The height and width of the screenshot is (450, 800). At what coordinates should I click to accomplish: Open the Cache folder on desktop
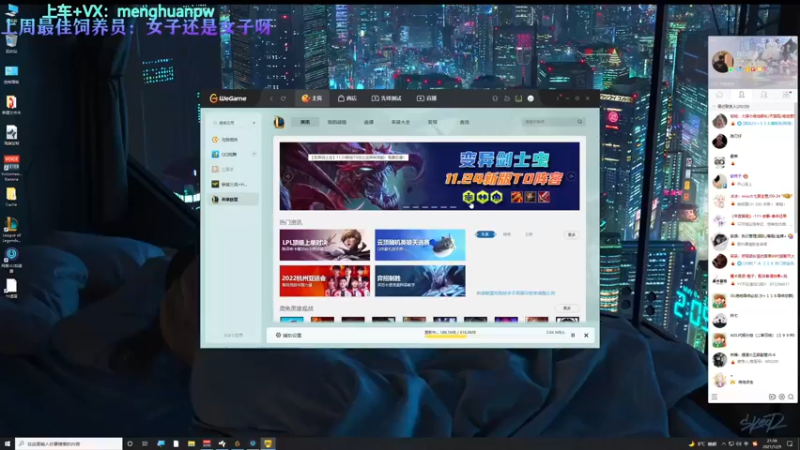point(11,197)
